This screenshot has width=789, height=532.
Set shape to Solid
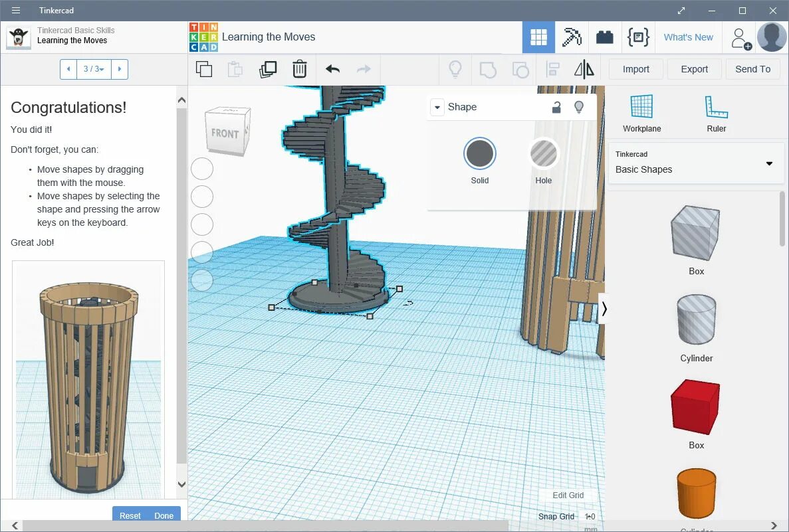[479, 153]
